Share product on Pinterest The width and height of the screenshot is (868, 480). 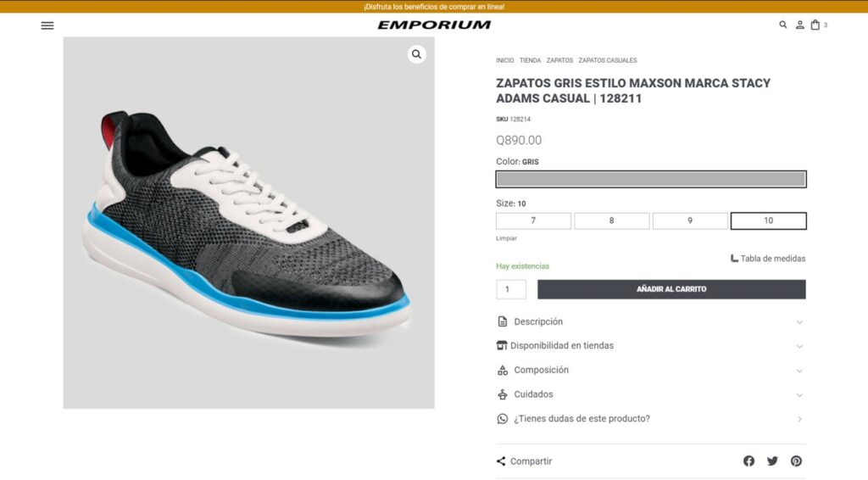(x=796, y=461)
